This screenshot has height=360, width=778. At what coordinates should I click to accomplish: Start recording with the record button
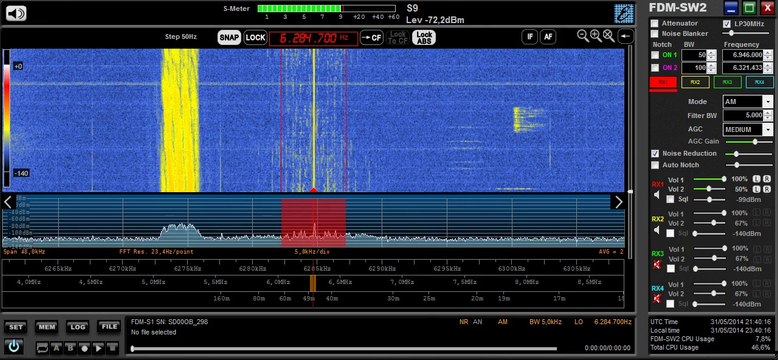click(x=85, y=348)
